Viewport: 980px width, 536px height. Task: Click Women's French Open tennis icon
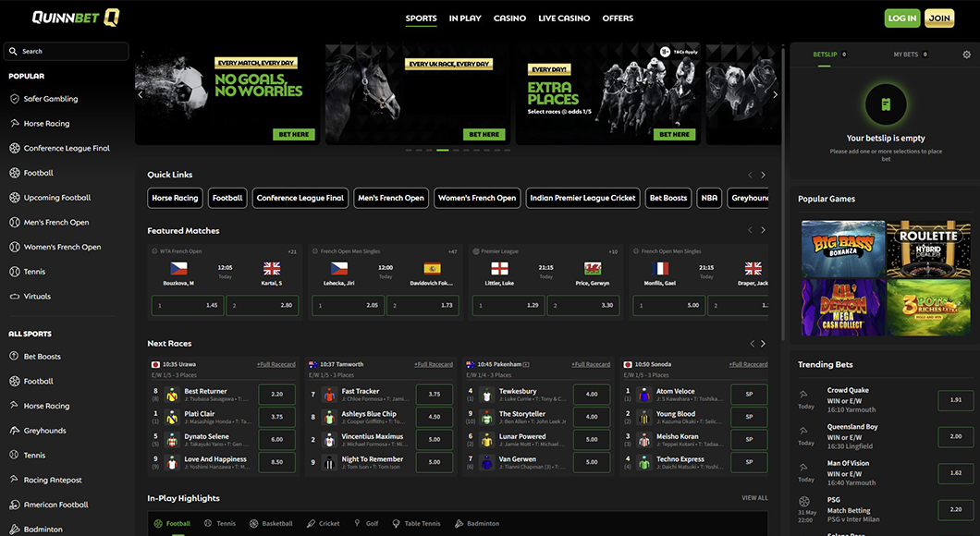click(x=15, y=247)
